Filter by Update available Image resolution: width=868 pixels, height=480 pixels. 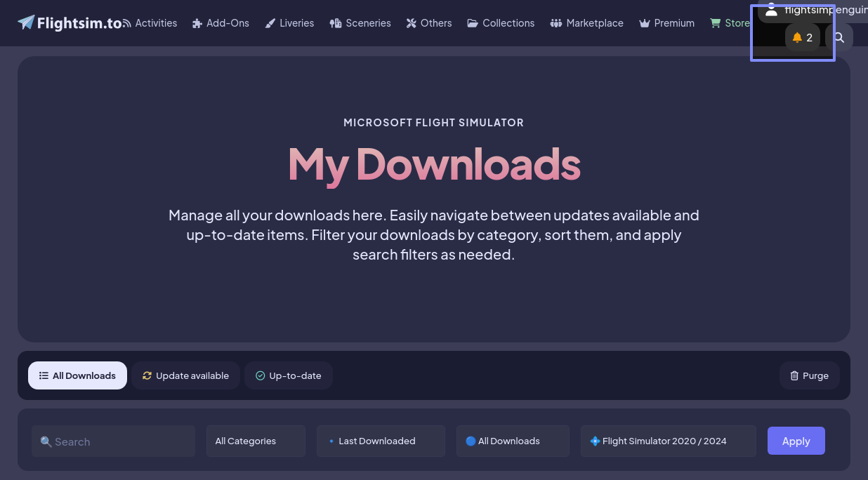(185, 375)
